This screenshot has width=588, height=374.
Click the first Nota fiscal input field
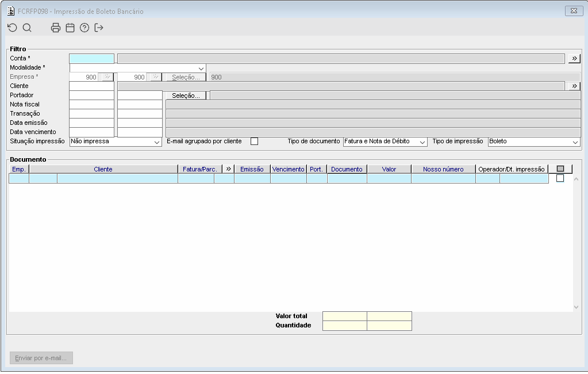click(x=91, y=104)
